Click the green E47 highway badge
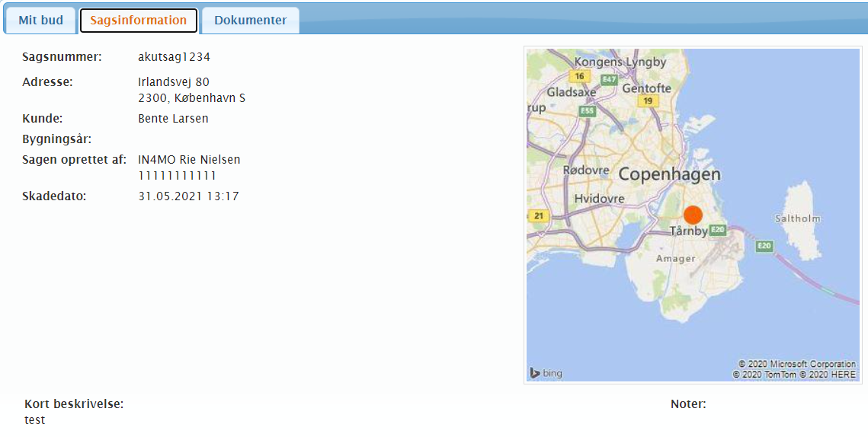The image size is (868, 437). (609, 79)
